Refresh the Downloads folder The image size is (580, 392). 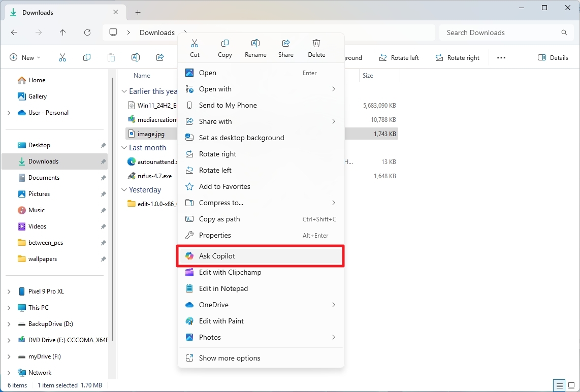tap(87, 32)
